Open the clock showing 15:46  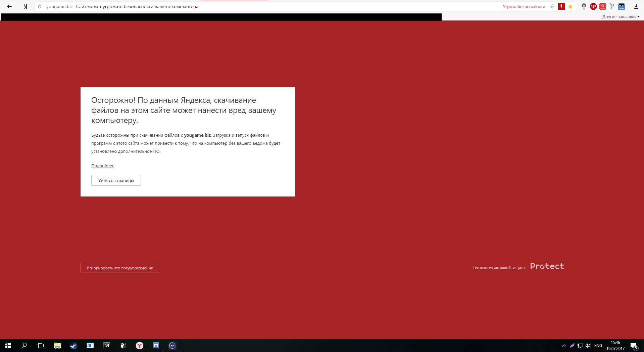click(x=615, y=345)
